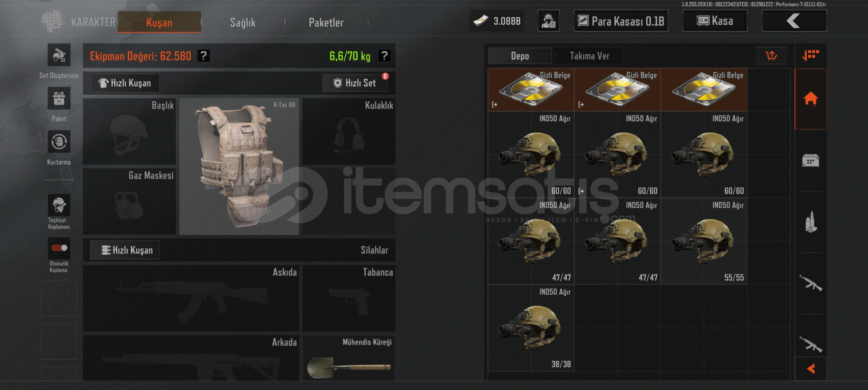Select the upper rifle category icon
Viewport: 868px width, 390px height.
[811, 283]
